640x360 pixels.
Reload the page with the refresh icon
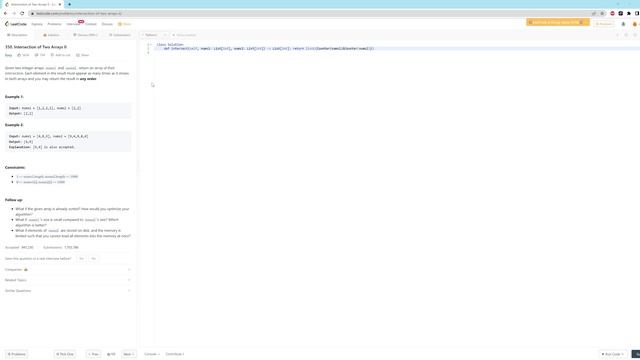22,13
